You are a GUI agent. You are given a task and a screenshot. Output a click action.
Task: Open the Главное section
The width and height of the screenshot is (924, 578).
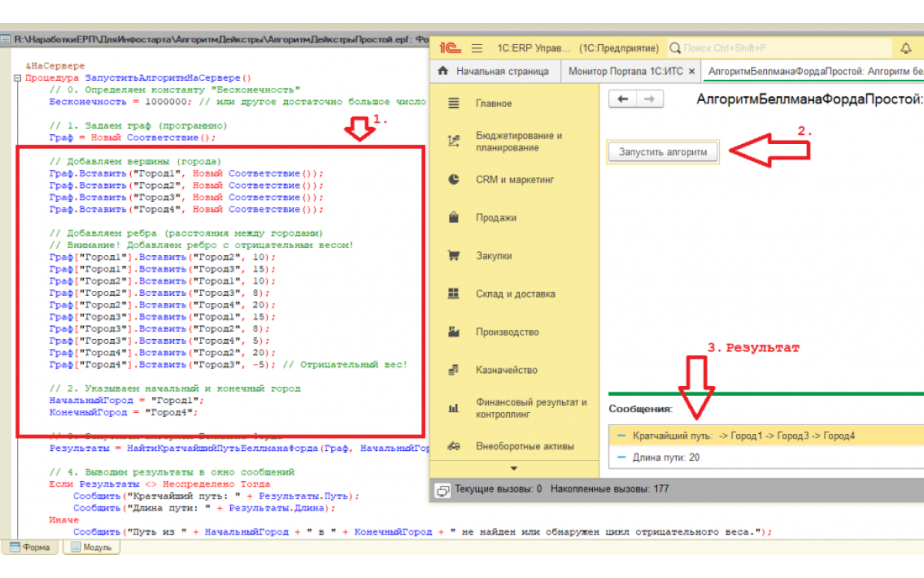pyautogui.click(x=494, y=103)
